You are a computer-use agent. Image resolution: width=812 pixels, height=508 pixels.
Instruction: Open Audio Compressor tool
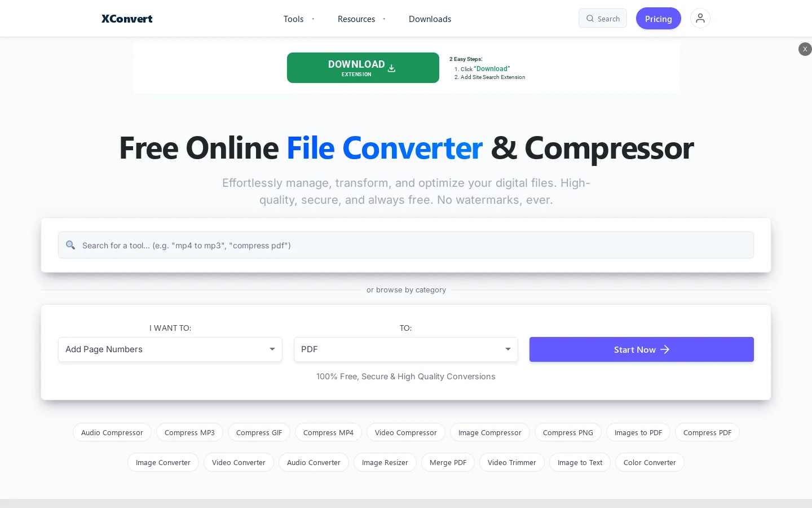[x=112, y=432]
